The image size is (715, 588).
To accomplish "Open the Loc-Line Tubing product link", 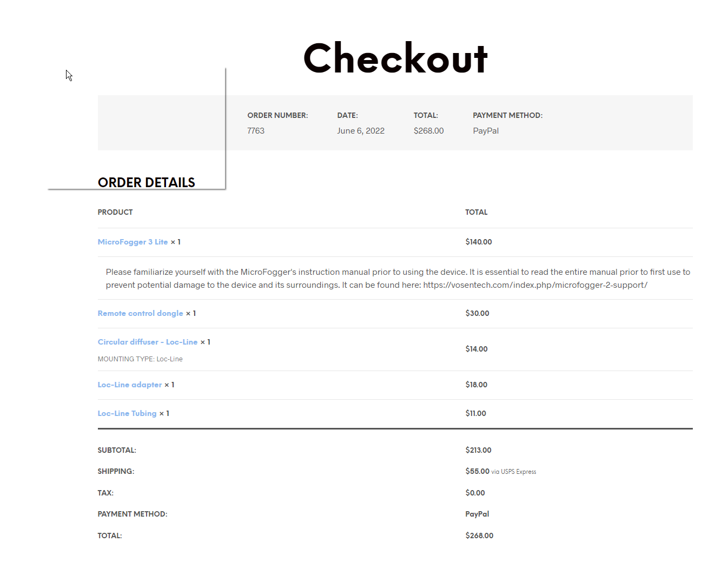I will 127,413.
